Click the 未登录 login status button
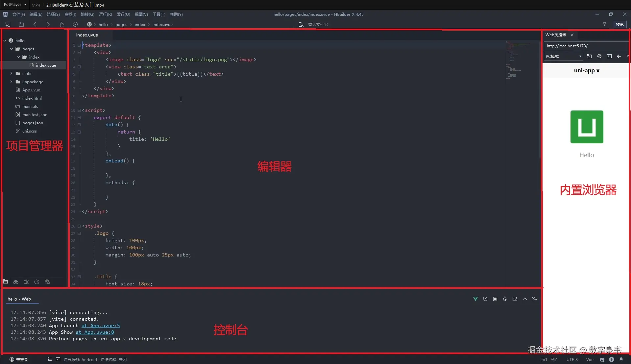Screen dimensions: 631x364 [19, 359]
